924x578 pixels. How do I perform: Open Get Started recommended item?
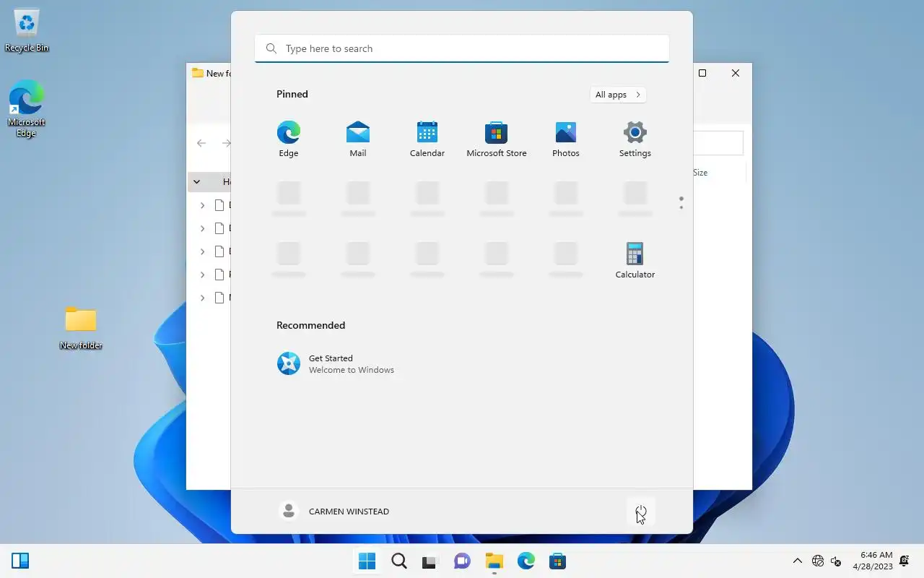click(x=336, y=363)
